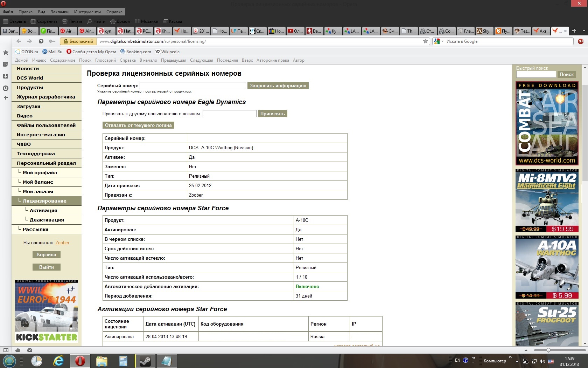Click the Cascade (Каскад) toolbar button
Image resolution: width=588 pixels, height=368 pixels.
pyautogui.click(x=172, y=21)
